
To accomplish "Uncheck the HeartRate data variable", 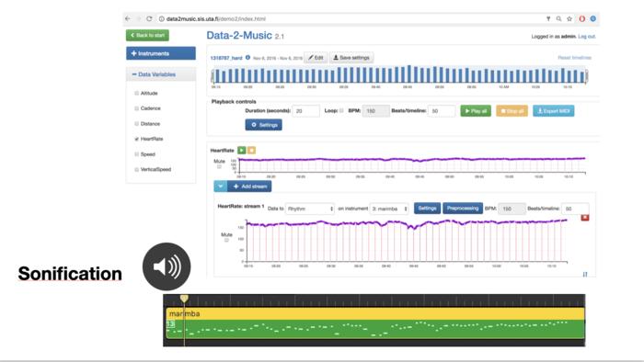I will coord(137,139).
